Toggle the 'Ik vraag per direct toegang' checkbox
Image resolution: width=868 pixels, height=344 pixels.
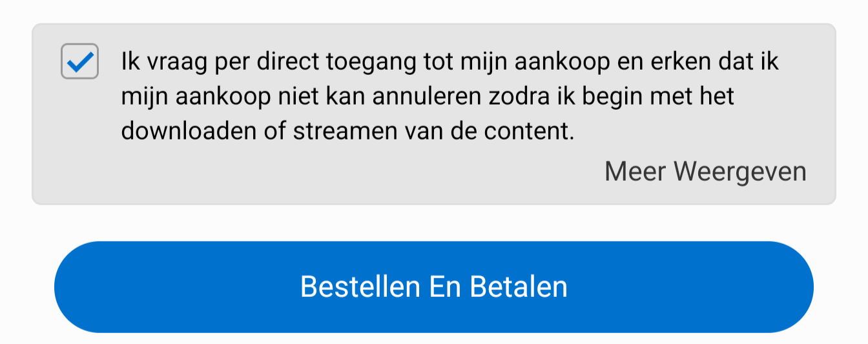pos(79,61)
